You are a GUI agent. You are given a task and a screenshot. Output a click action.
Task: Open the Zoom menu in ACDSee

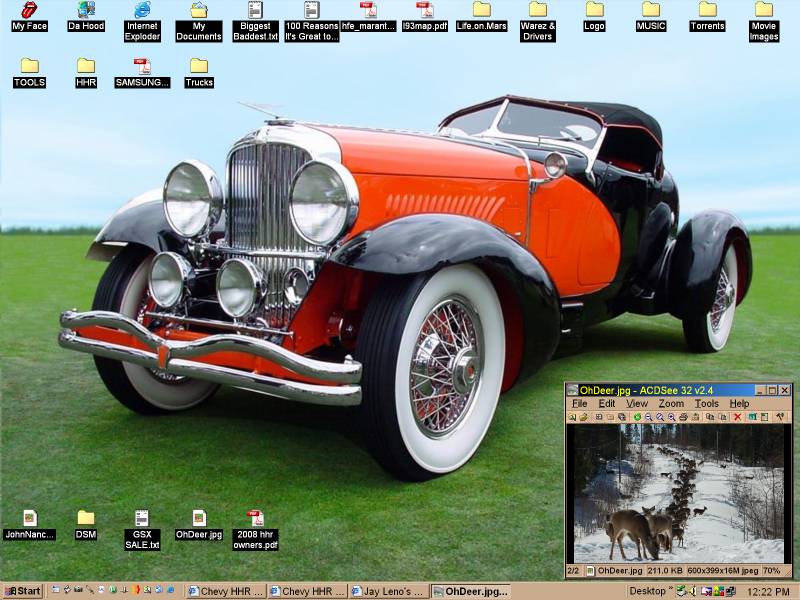671,404
